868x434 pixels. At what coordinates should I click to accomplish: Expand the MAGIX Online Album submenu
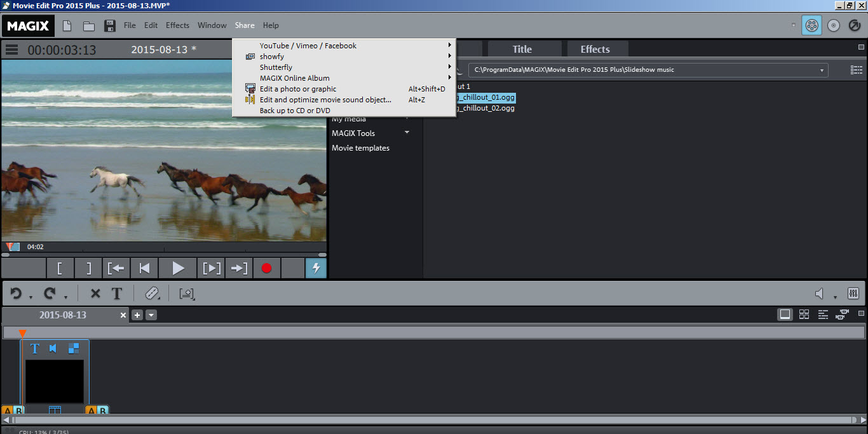[344, 78]
